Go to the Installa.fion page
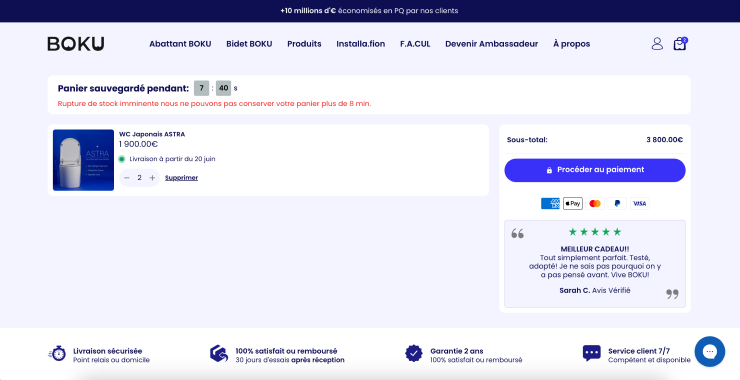This screenshot has width=740, height=380. 361,44
